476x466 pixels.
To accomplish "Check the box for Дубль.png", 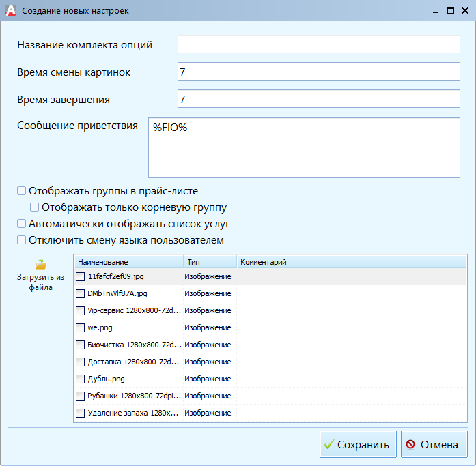I will click(81, 379).
